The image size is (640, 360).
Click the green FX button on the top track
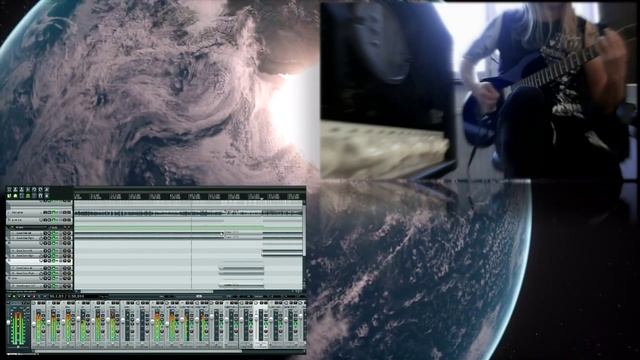tap(54, 212)
